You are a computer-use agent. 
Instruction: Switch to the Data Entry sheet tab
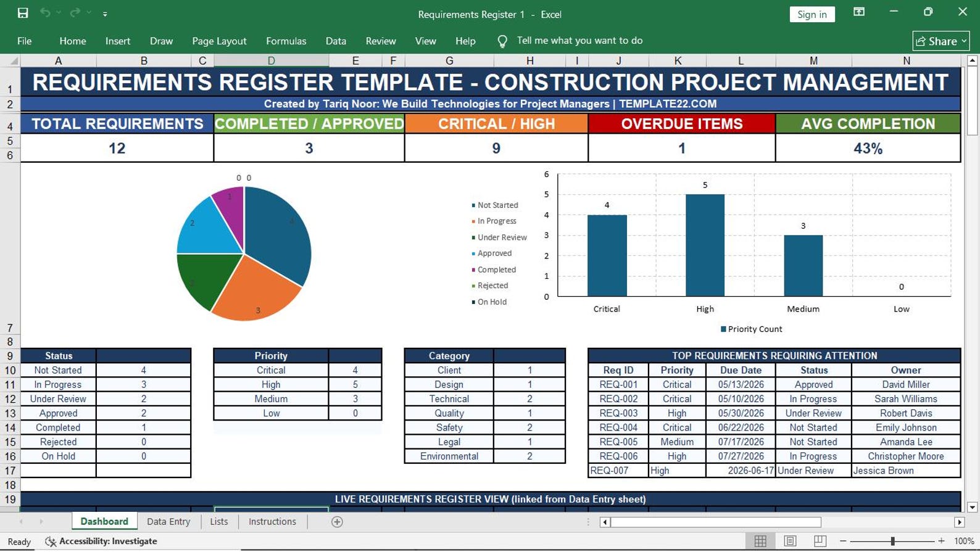click(x=168, y=522)
